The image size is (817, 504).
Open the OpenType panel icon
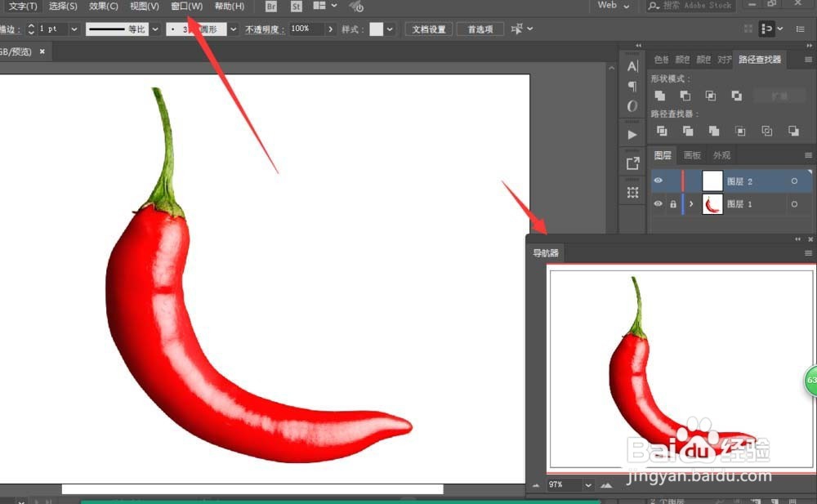[x=632, y=106]
